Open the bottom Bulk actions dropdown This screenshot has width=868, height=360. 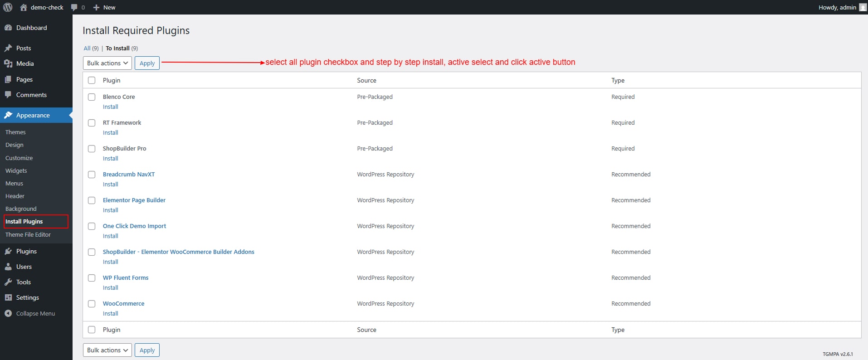click(107, 350)
